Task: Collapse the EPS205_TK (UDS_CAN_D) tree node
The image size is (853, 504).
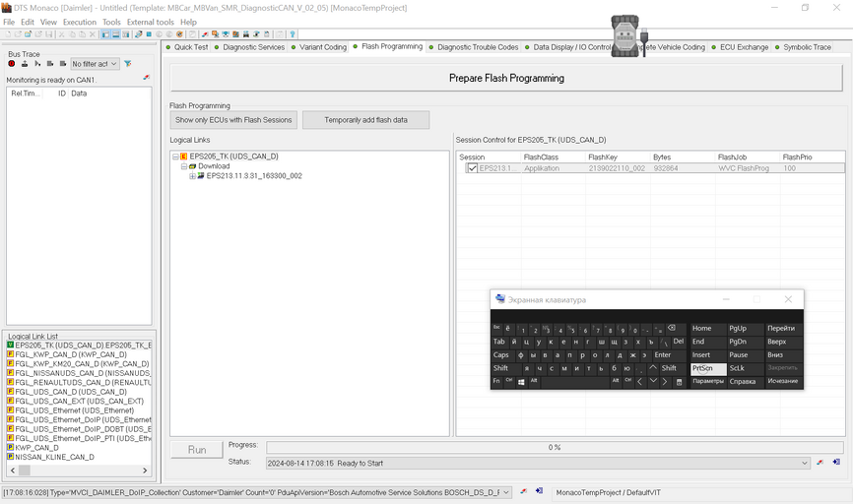Action: [x=175, y=157]
